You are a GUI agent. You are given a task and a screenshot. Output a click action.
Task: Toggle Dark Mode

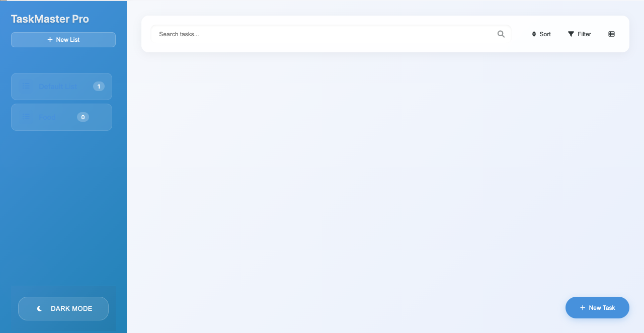pos(63,308)
